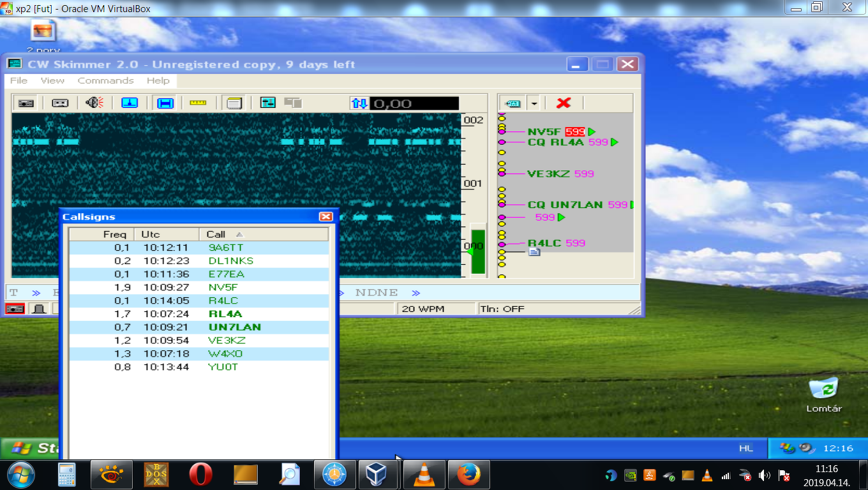
Task: Click the NDNE decoded text
Action: point(377,293)
